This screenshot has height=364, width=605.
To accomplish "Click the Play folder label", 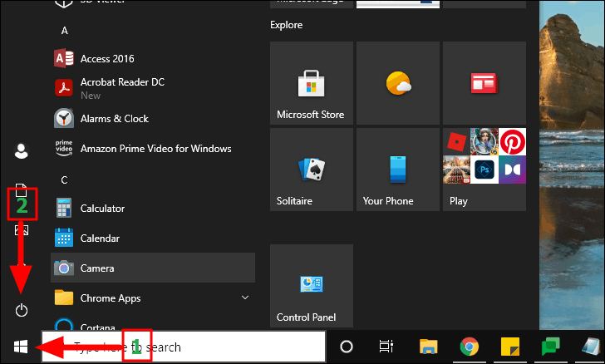I will click(459, 201).
